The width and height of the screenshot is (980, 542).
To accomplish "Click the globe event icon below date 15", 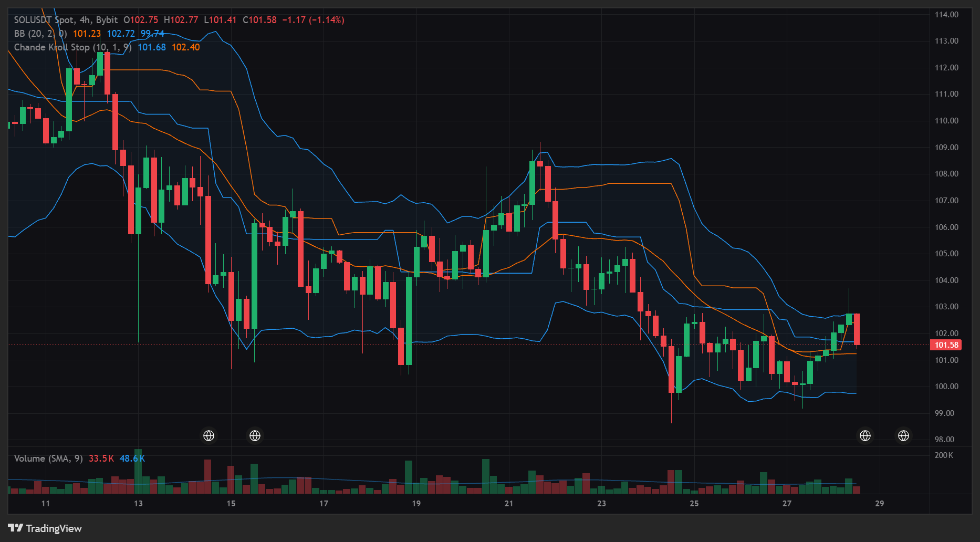I will point(208,435).
